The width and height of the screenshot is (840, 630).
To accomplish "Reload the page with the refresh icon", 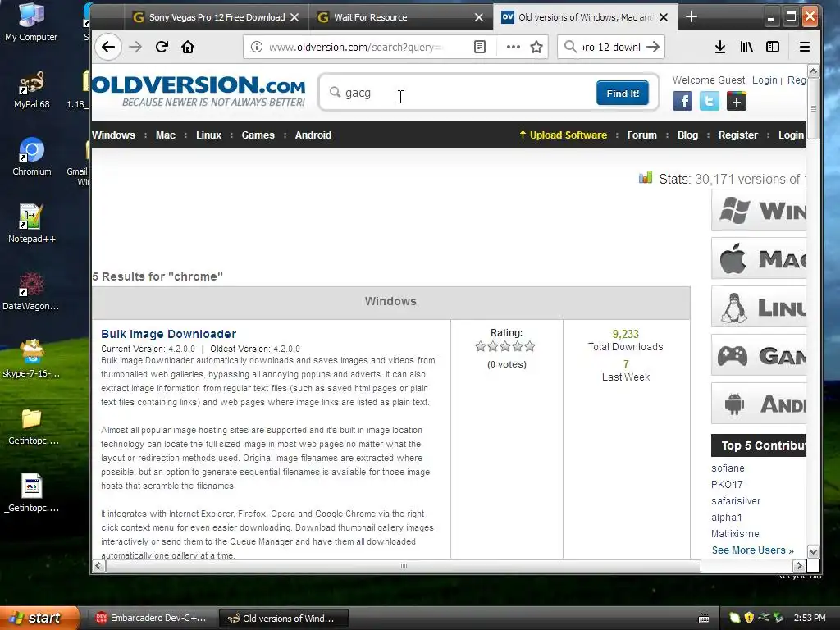I will 162,47.
